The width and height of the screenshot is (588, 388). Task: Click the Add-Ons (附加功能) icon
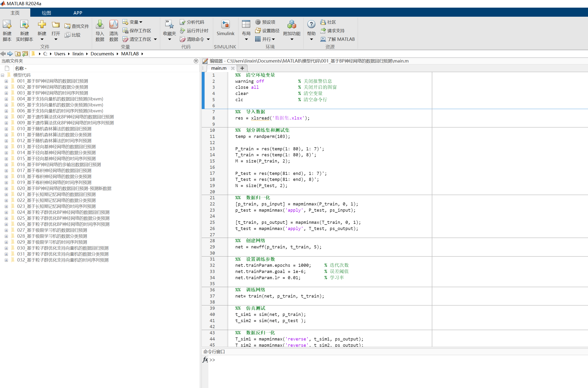[x=292, y=25]
